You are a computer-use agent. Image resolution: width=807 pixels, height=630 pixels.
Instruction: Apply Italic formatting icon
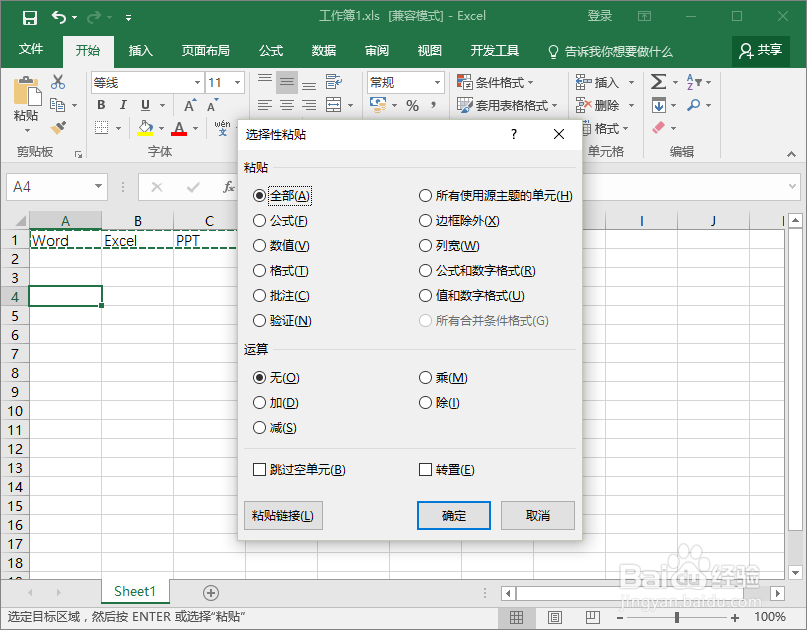[x=123, y=105]
